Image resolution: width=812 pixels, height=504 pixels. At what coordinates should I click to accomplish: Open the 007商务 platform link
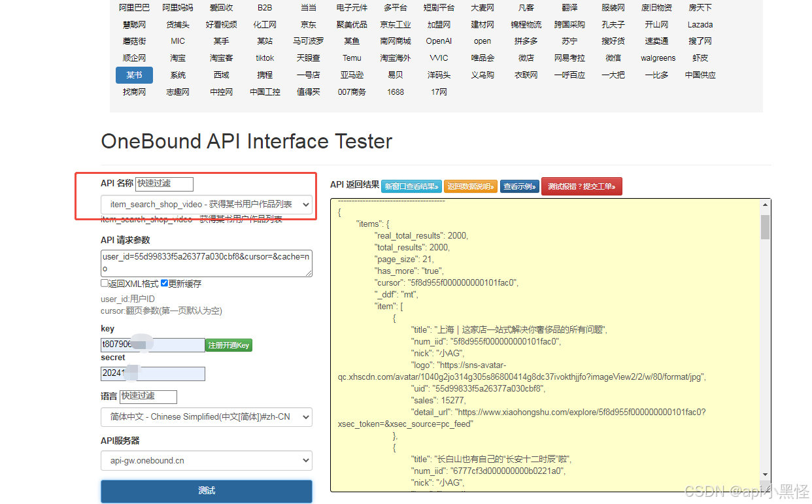[x=352, y=92]
